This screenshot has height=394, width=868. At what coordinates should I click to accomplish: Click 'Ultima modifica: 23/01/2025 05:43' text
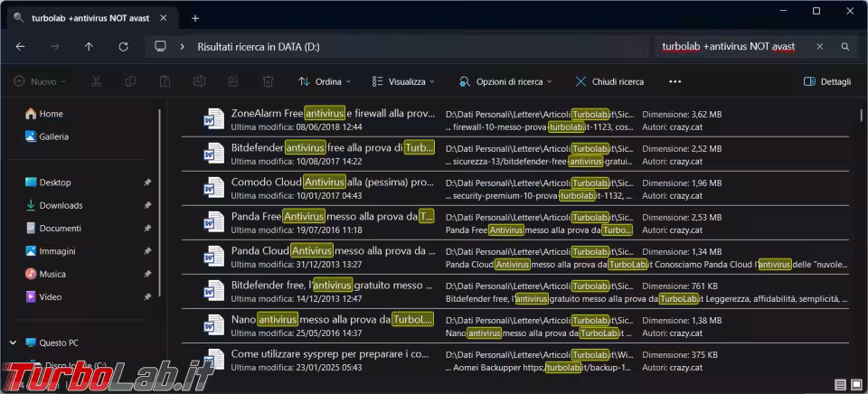coord(297,368)
